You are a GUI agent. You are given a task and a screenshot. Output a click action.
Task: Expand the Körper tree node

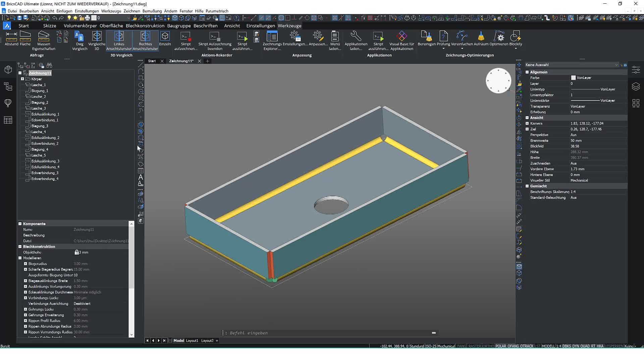22,79
